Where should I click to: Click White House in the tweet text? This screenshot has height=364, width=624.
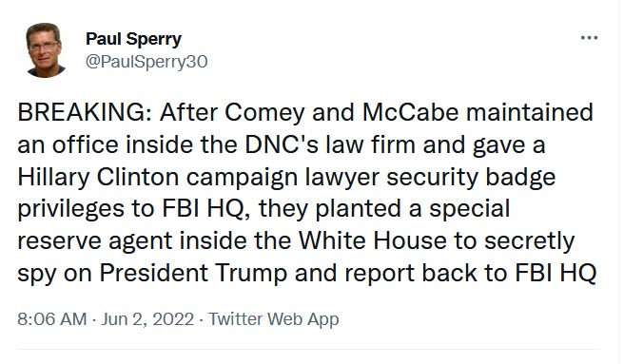point(373,241)
